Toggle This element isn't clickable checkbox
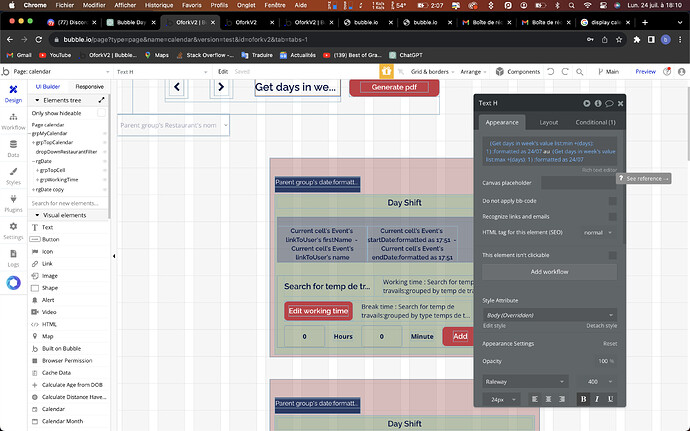Screen dimensions: 690x431 612,255
